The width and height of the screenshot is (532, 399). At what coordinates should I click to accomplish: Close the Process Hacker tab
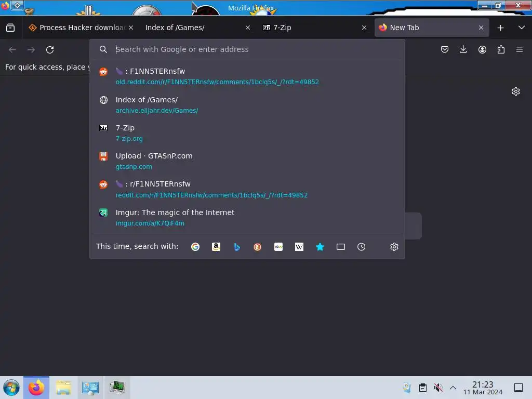pos(131,28)
